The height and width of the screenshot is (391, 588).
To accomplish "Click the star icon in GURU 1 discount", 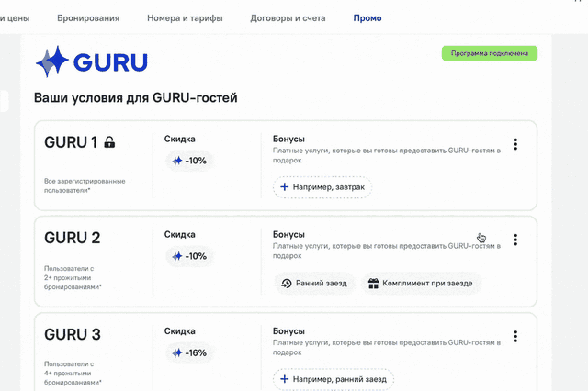I will tap(177, 161).
